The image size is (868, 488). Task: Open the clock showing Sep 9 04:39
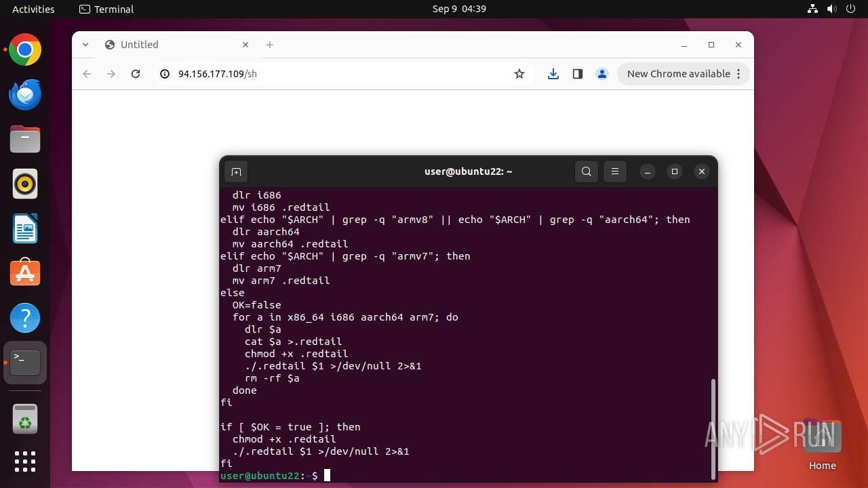tap(459, 9)
